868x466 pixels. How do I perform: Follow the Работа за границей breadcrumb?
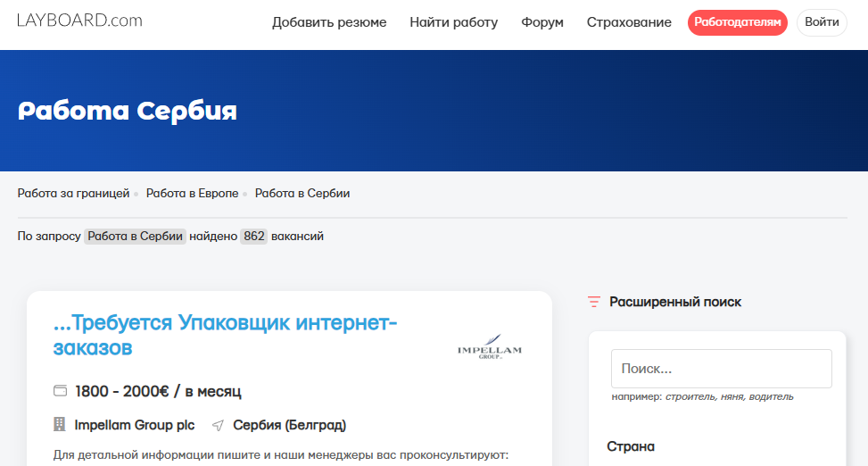(74, 194)
